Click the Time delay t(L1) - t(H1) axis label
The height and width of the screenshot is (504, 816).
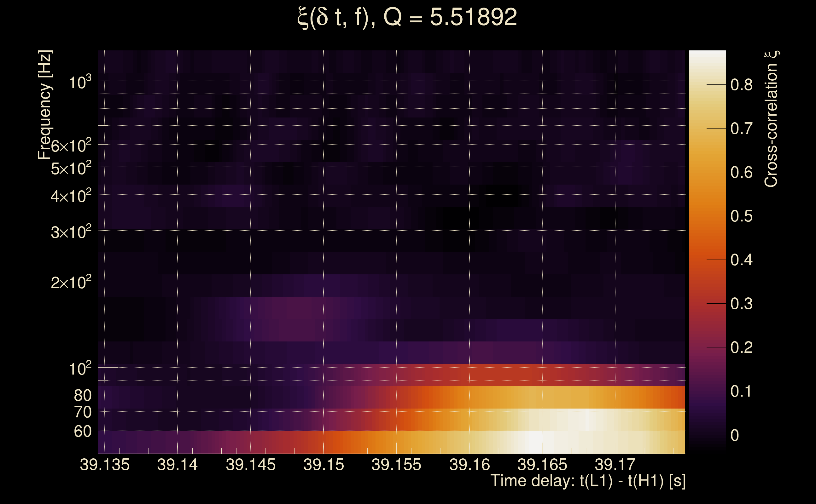[x=588, y=481]
